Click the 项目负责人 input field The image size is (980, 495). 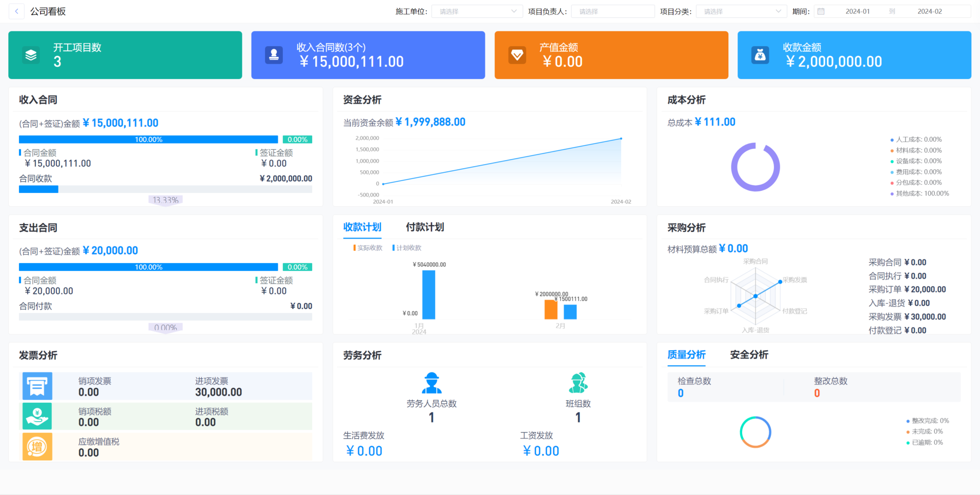click(613, 11)
